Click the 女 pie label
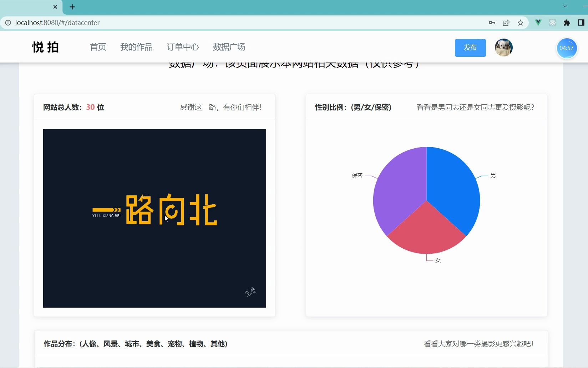588x368 pixels. pos(438,260)
